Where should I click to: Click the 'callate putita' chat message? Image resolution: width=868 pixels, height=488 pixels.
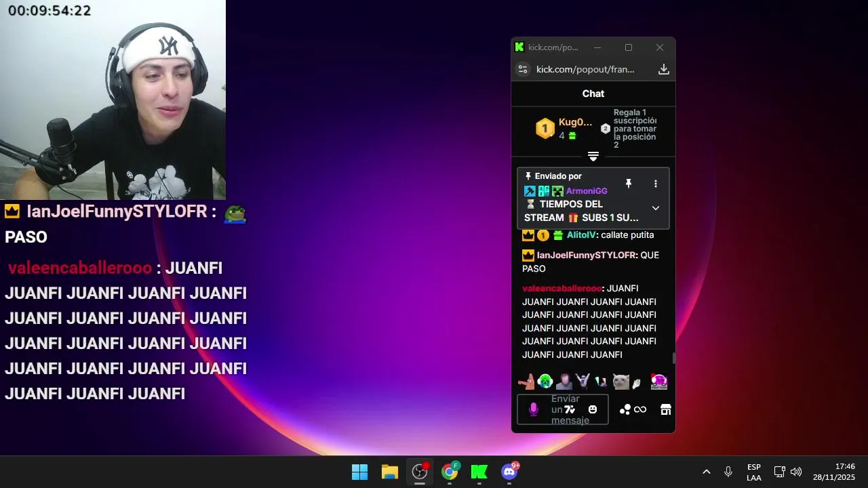pos(627,235)
